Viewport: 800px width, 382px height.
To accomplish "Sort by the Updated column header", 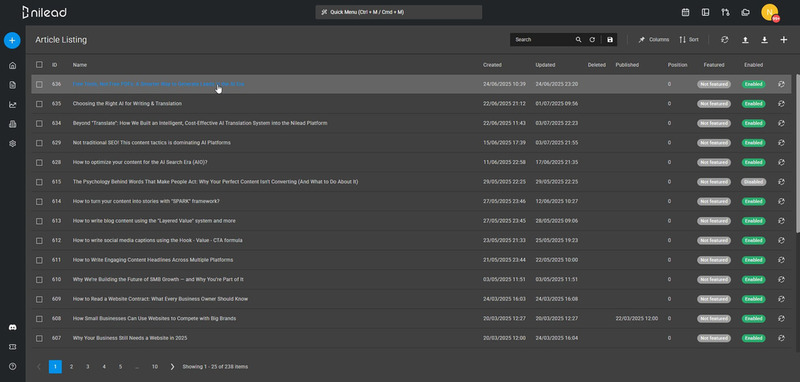I will pyautogui.click(x=545, y=65).
